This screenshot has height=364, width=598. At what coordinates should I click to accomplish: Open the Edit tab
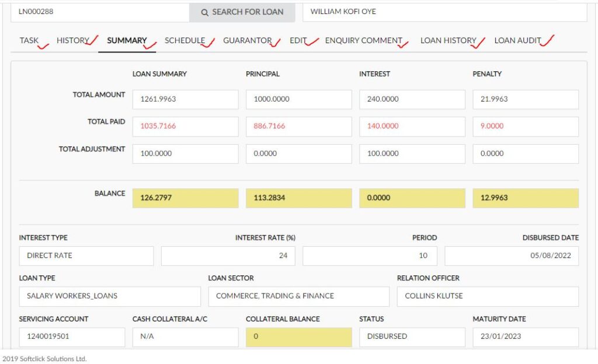pyautogui.click(x=298, y=41)
